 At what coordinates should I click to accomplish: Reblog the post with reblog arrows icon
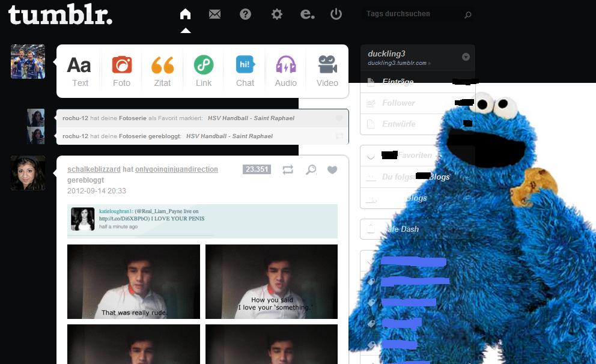288,169
